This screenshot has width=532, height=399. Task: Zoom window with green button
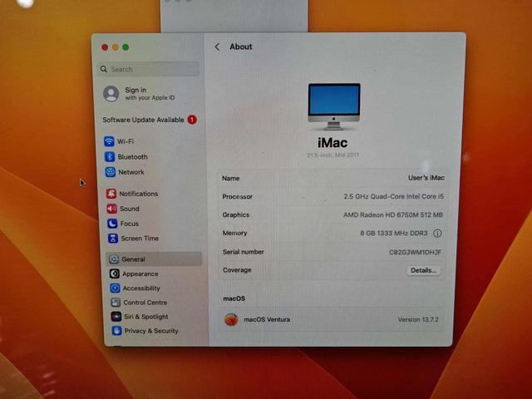click(126, 47)
